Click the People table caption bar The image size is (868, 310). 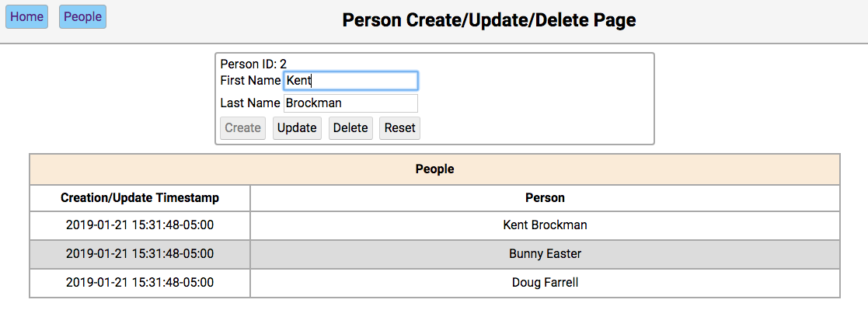(x=434, y=169)
